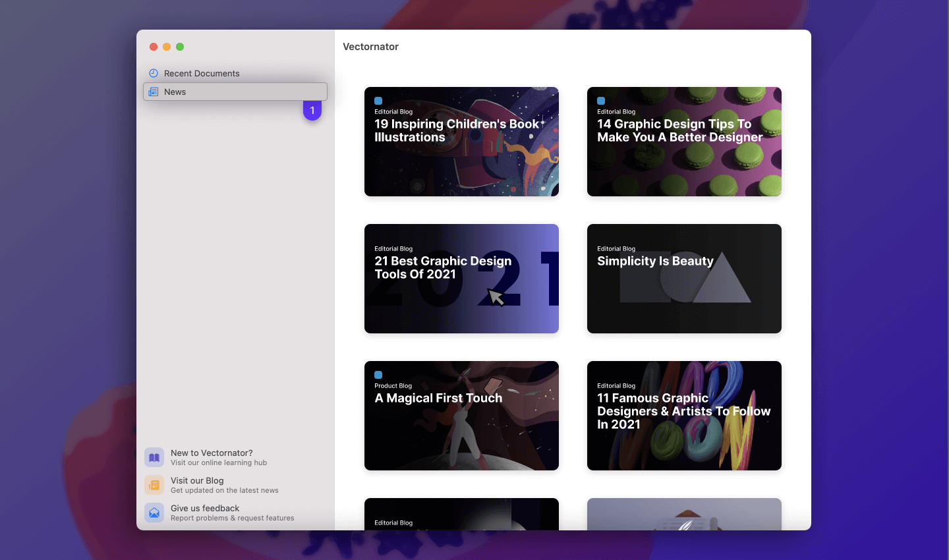Viewport: 949px width, 560px height.
Task: Open 11 Famous Graphic Designers article card
Action: tap(684, 416)
